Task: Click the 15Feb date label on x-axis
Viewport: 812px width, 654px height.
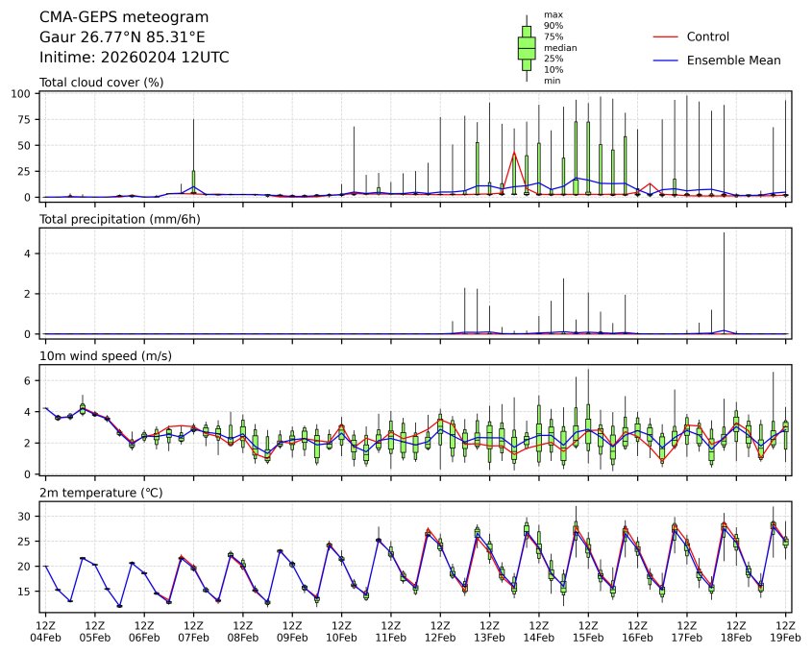Action: pyautogui.click(x=588, y=637)
